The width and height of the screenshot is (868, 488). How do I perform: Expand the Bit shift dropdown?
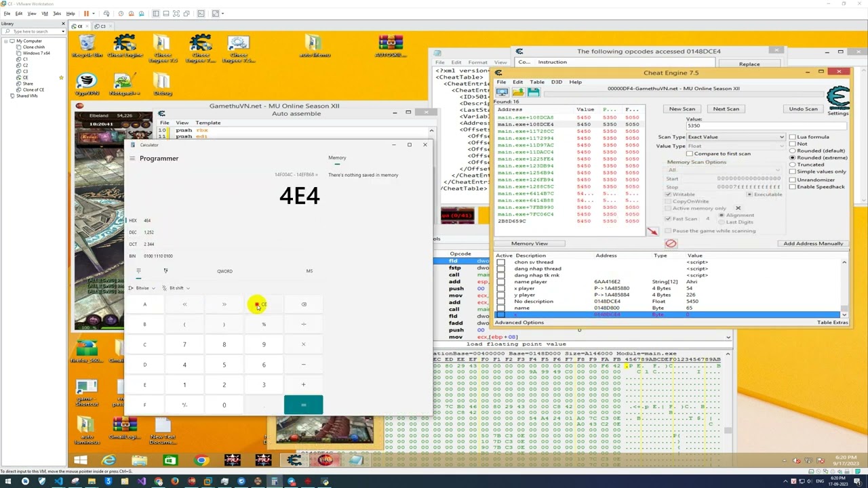(x=176, y=288)
